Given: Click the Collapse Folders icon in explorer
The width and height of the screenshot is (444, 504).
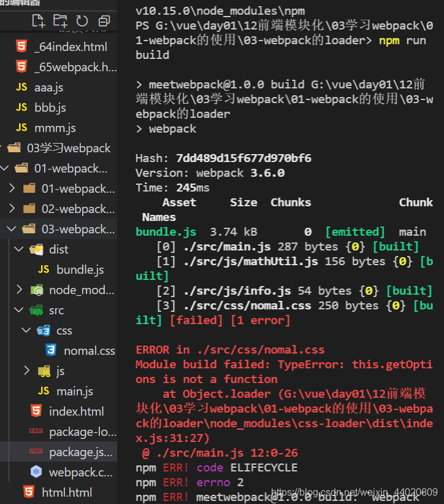Looking at the screenshot, I should coord(104,21).
